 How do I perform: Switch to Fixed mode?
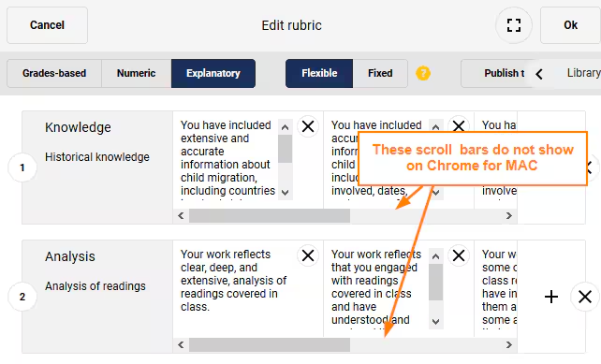[380, 73]
